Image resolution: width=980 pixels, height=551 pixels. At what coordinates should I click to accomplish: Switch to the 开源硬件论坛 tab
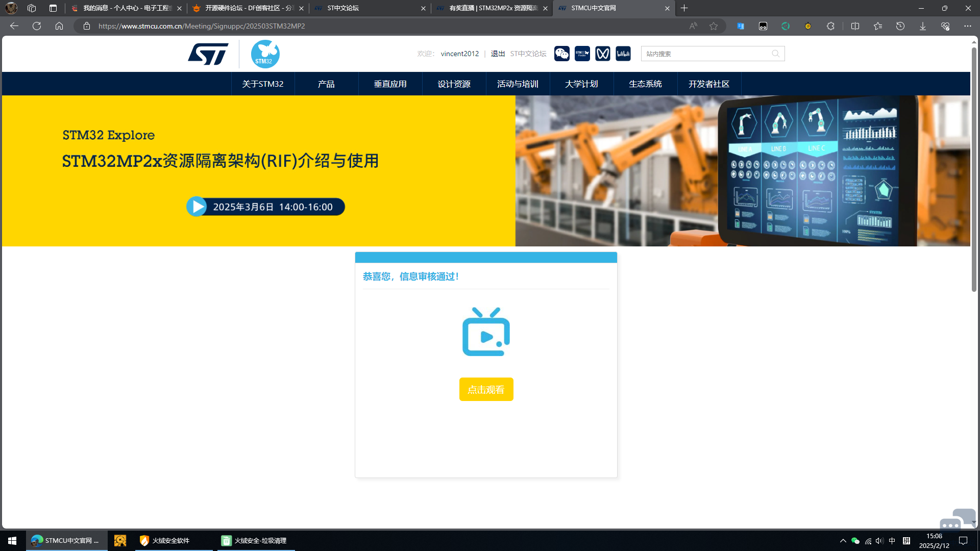[x=249, y=8]
